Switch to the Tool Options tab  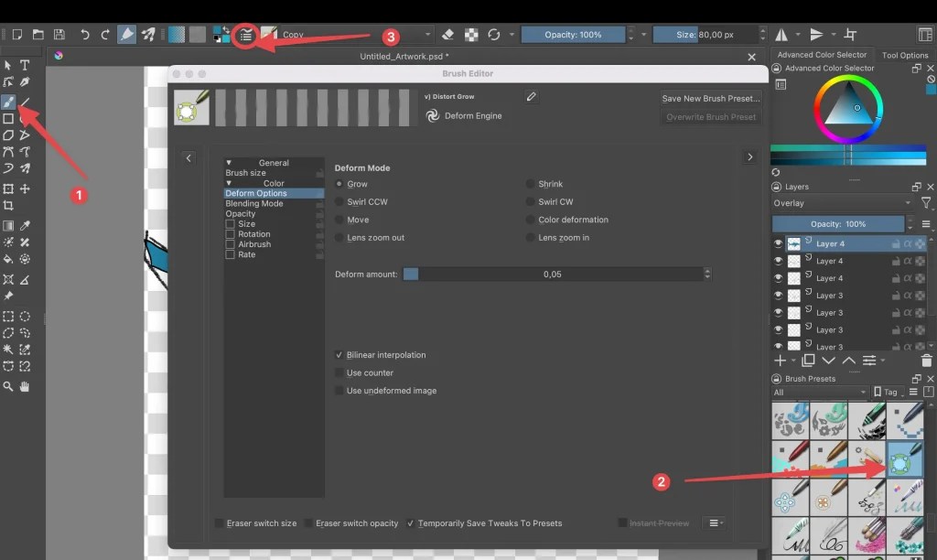904,55
